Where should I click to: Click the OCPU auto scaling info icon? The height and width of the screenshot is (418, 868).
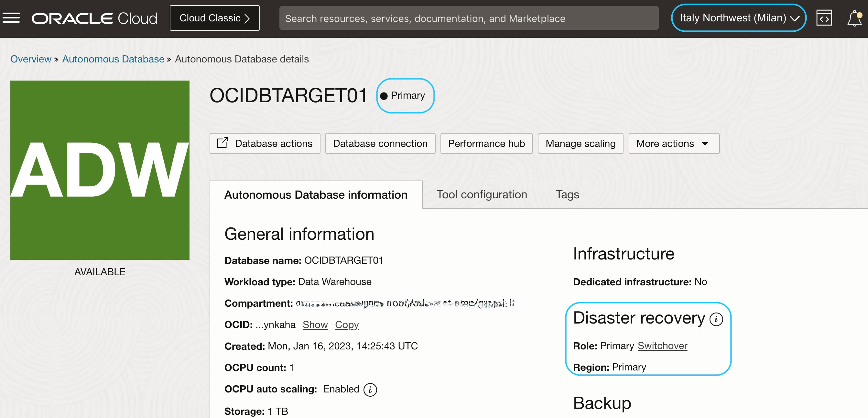click(x=370, y=390)
